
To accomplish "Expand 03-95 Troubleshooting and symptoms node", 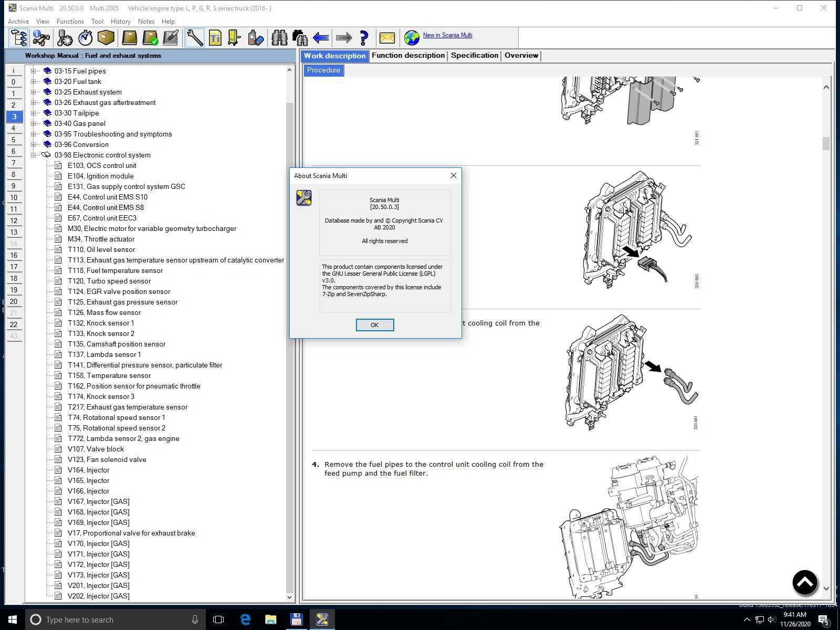I will 34,134.
